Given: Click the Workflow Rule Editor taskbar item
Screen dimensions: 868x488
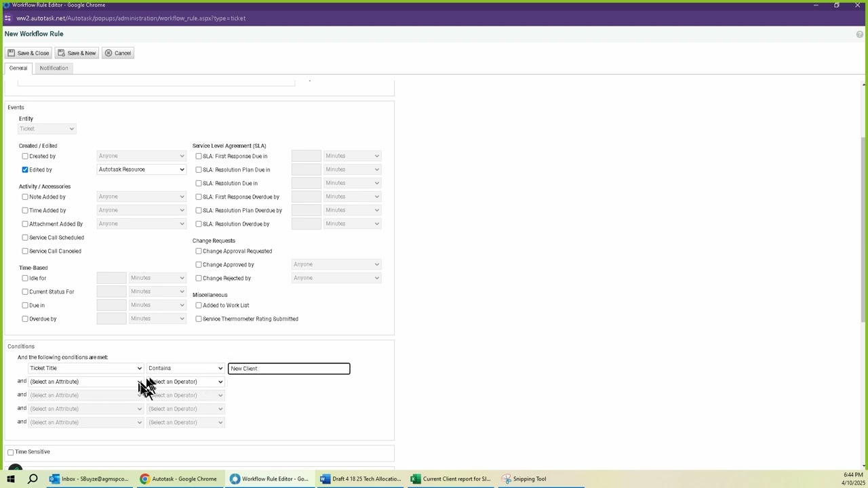Looking at the screenshot, I should pos(270,479).
